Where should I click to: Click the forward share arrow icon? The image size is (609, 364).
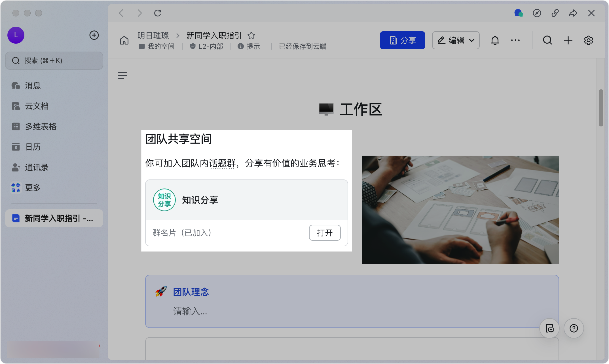(573, 13)
